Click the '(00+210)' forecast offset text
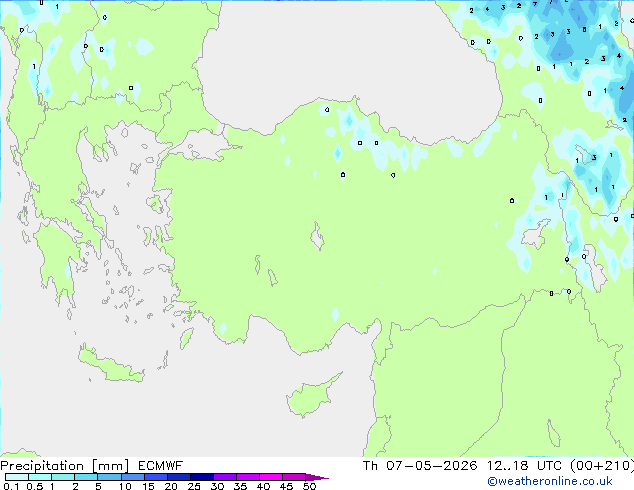 click(602, 466)
